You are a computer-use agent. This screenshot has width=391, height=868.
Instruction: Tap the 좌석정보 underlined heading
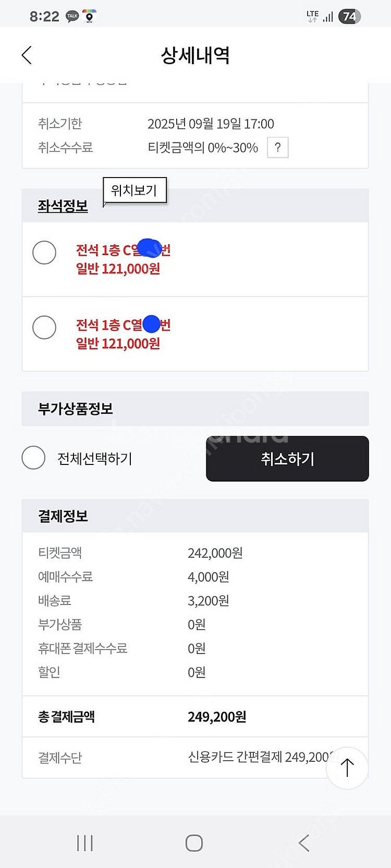(63, 206)
